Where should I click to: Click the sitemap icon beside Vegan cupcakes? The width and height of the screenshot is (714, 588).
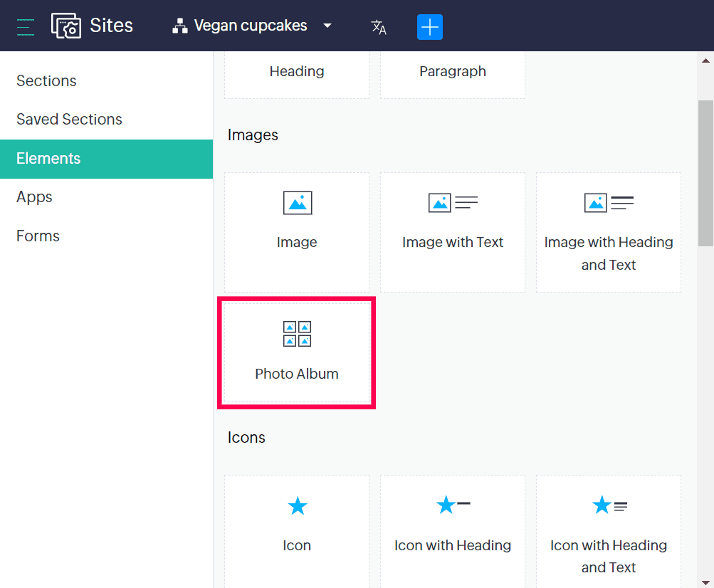point(180,26)
